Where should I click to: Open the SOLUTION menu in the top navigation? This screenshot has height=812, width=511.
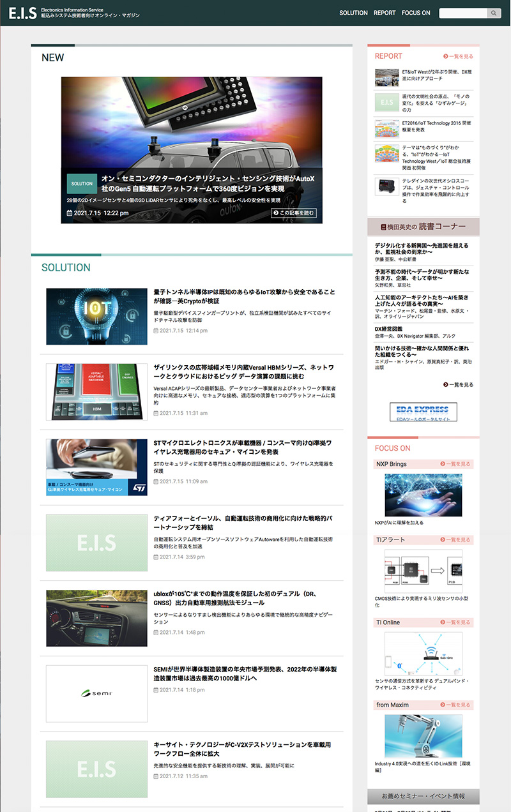coord(353,13)
